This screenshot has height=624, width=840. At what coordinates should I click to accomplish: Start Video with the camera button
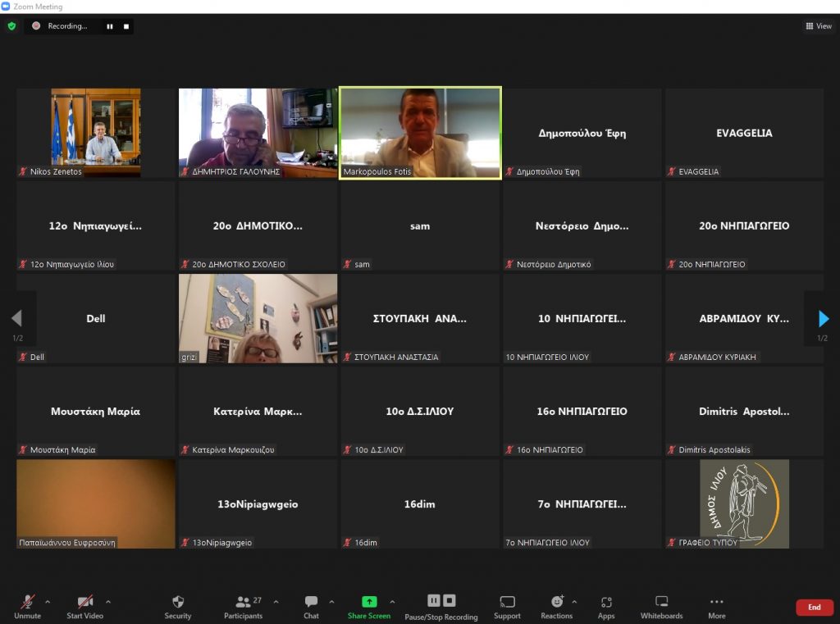tap(84, 606)
